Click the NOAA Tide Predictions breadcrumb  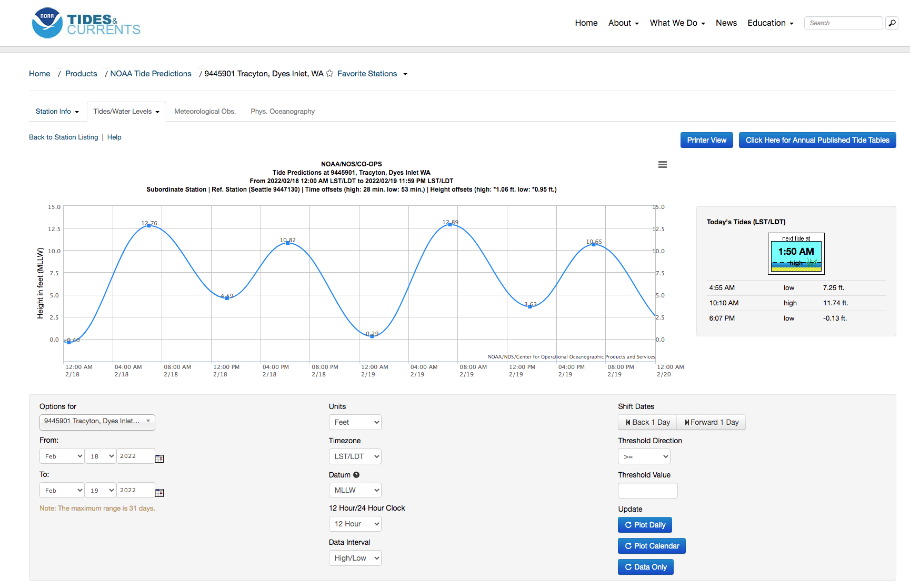click(x=151, y=74)
